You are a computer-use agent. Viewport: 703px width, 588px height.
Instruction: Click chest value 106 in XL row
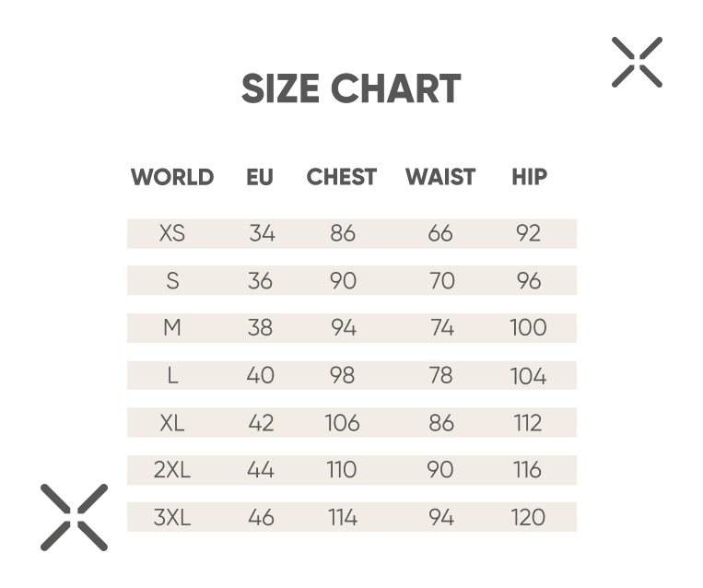[342, 422]
